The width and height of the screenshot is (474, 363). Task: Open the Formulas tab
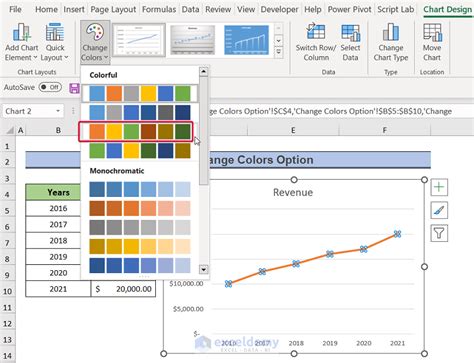[159, 9]
